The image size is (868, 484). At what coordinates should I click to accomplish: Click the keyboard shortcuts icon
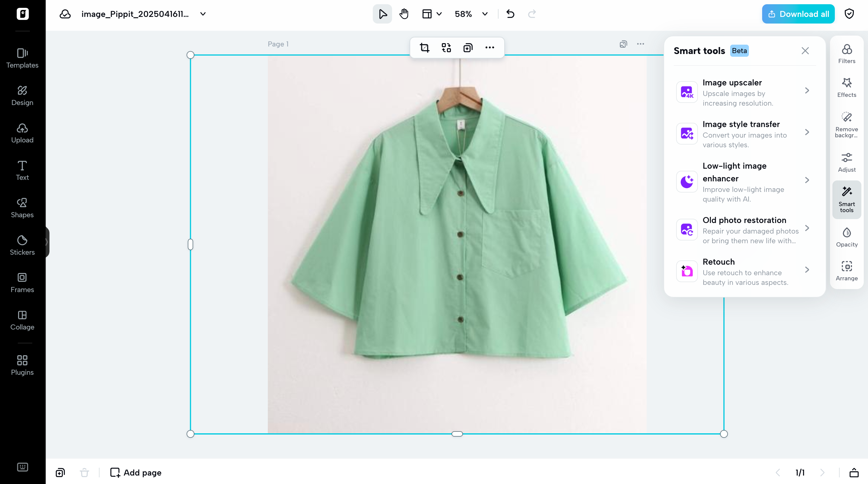click(22, 467)
